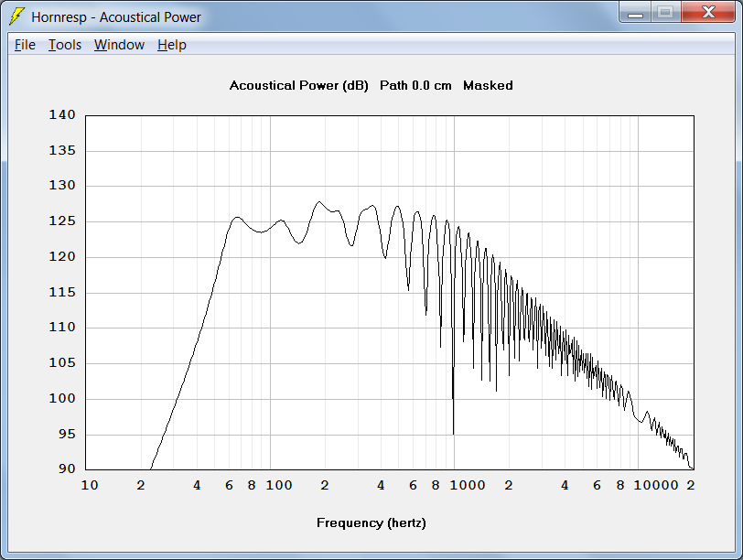Click the 'Frequency (hertz)' axis label
The width and height of the screenshot is (743, 560).
pos(371,523)
